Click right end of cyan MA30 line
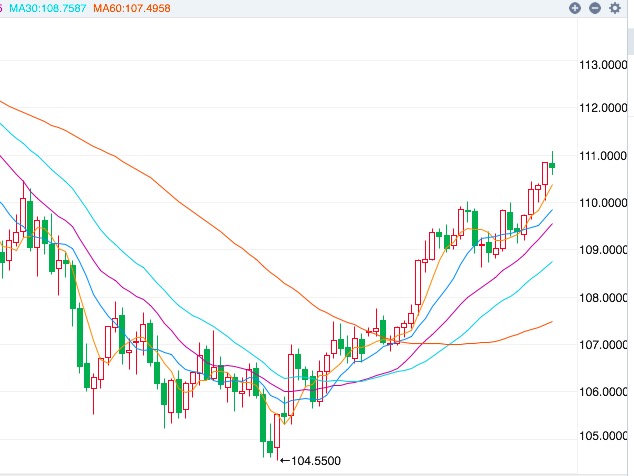 click(551, 262)
